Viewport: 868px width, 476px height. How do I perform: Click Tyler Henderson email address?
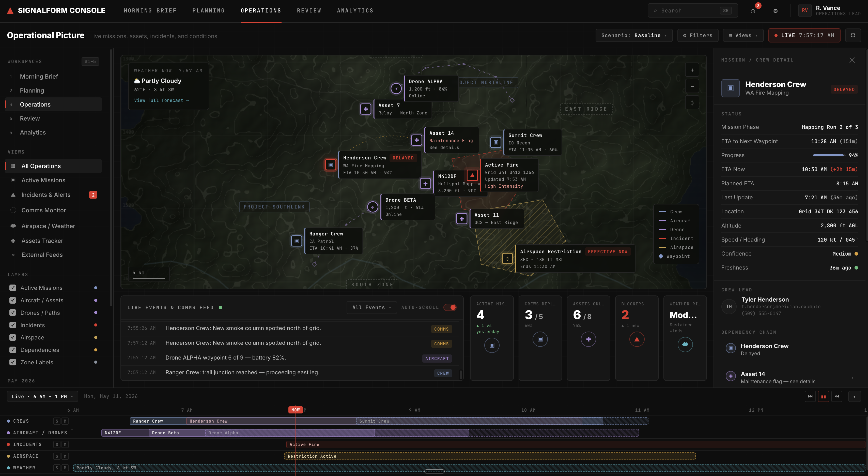[x=781, y=306]
